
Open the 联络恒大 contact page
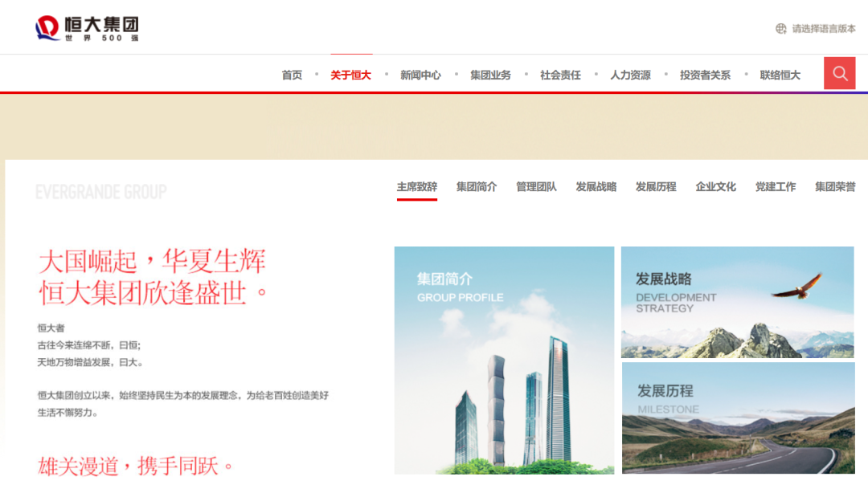click(x=780, y=75)
